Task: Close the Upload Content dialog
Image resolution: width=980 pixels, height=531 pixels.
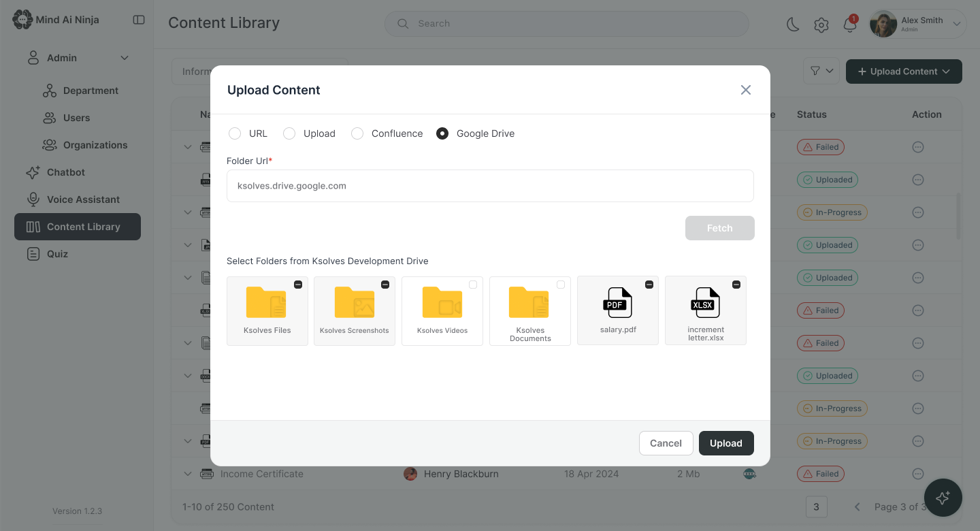Action: coord(746,90)
